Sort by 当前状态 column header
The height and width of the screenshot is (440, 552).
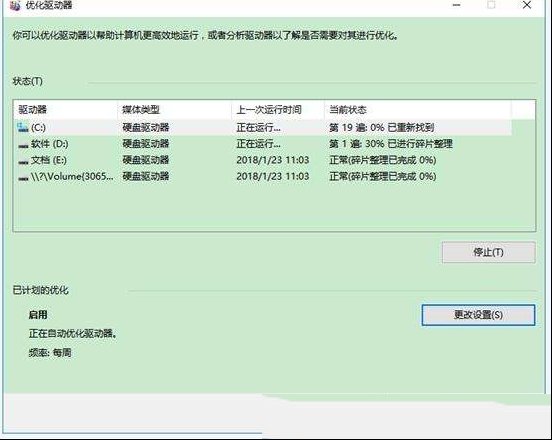click(x=418, y=109)
